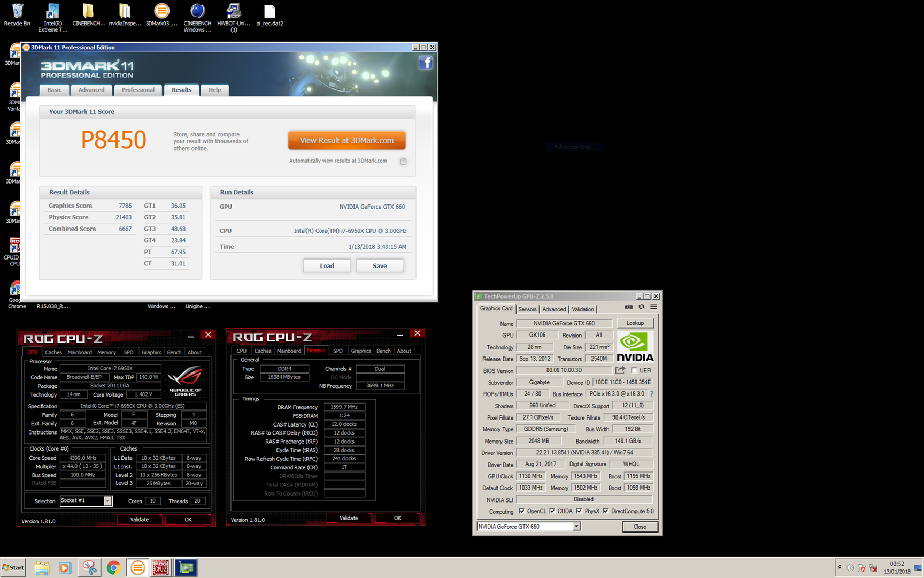Click the volume speaker tray icon
Screen dimensions: 924x578
tap(850, 568)
